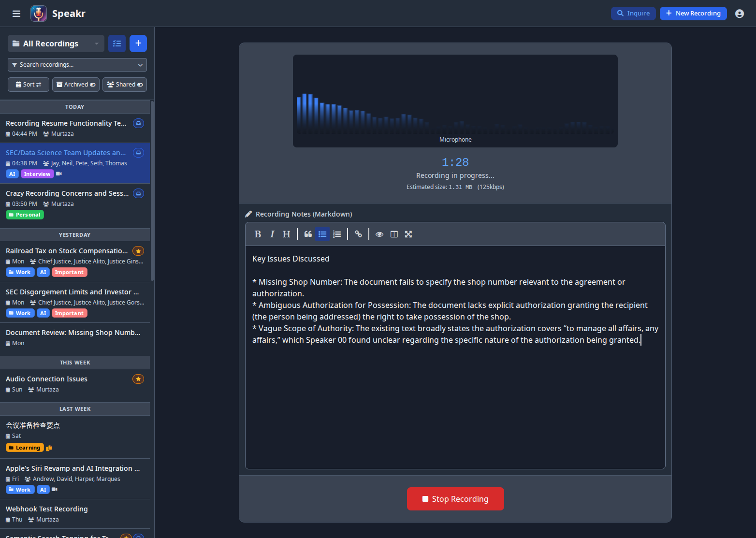Apply bold formatting in notes
Screen dimensions: 756x538
click(258, 234)
